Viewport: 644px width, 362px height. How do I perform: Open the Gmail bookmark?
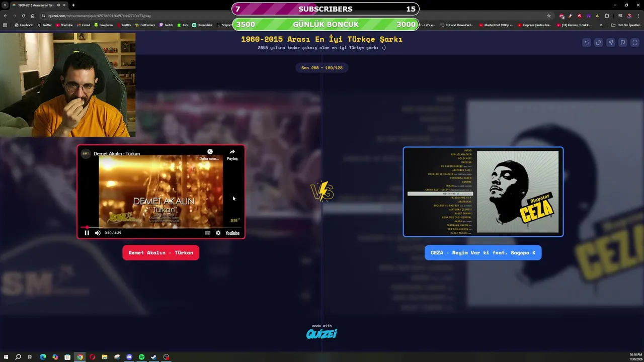click(83, 25)
